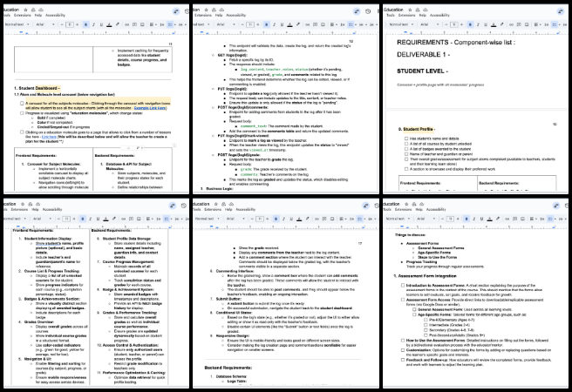
Task: Open Arial font dropdown in Student Dashboard document
Action: (44, 24)
